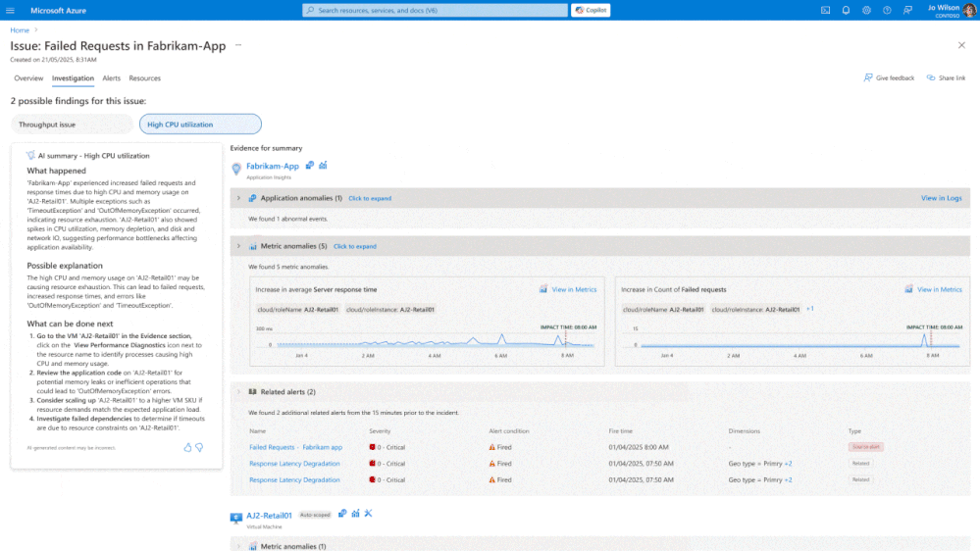The width and height of the screenshot is (980, 551).
Task: Launch Copilot from the header
Action: pos(590,10)
